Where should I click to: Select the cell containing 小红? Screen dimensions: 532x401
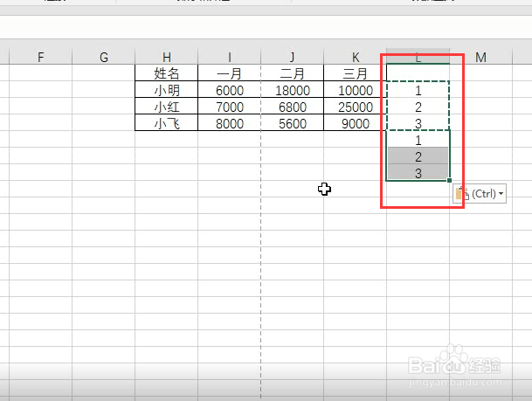(167, 106)
